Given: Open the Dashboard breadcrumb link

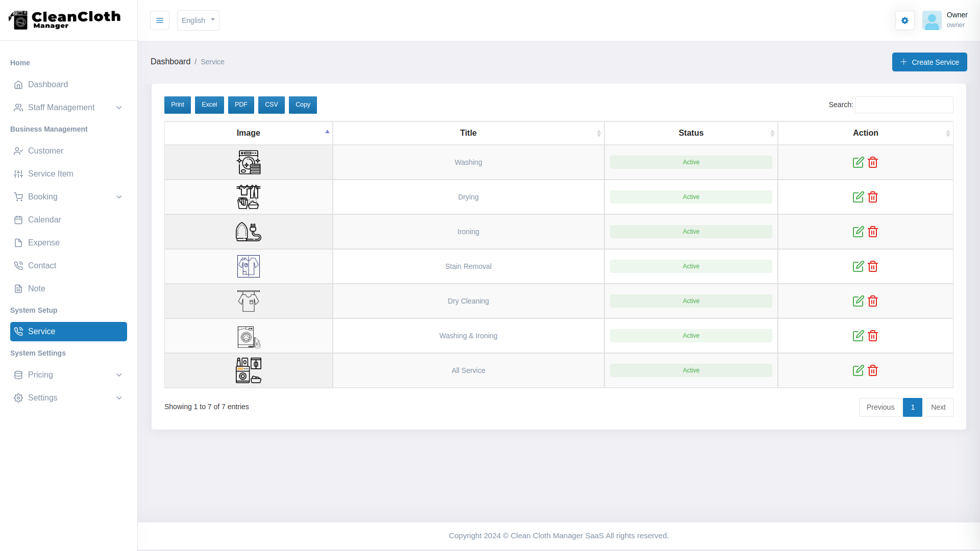Looking at the screenshot, I should [x=170, y=61].
